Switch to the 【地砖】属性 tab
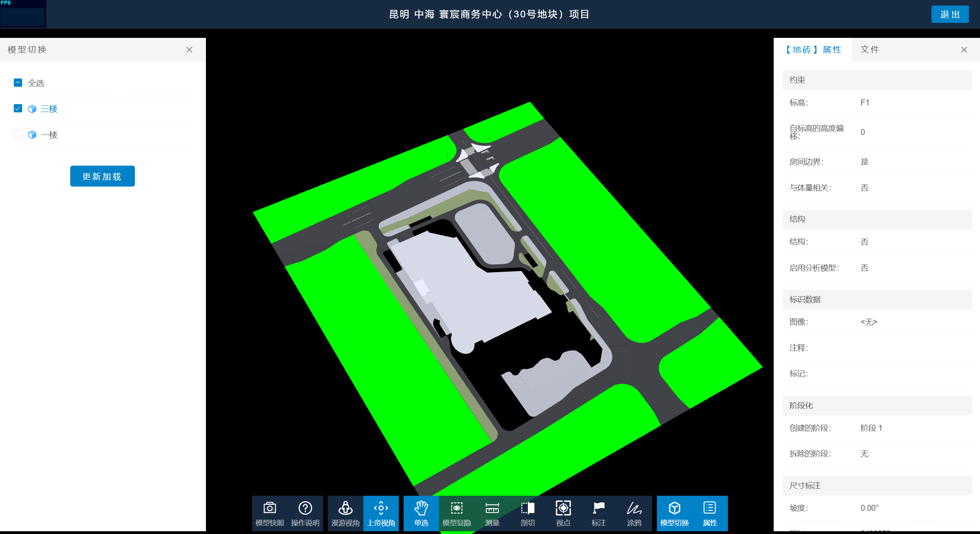The width and height of the screenshot is (980, 534). [813, 50]
